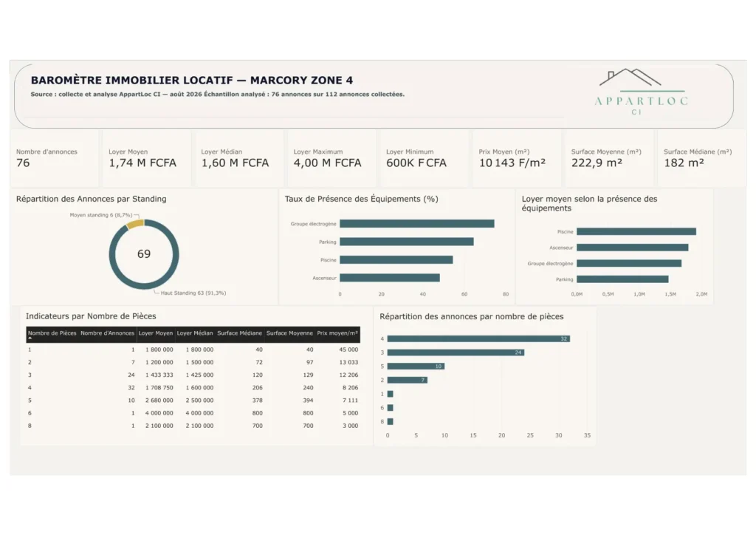Click the Groupe électrogène presence rate bar

[x=417, y=224]
